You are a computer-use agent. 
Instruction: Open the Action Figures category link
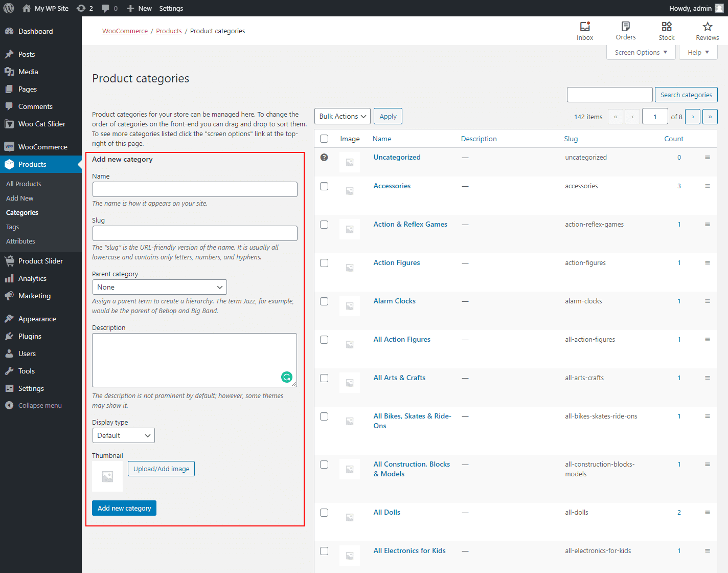click(397, 263)
